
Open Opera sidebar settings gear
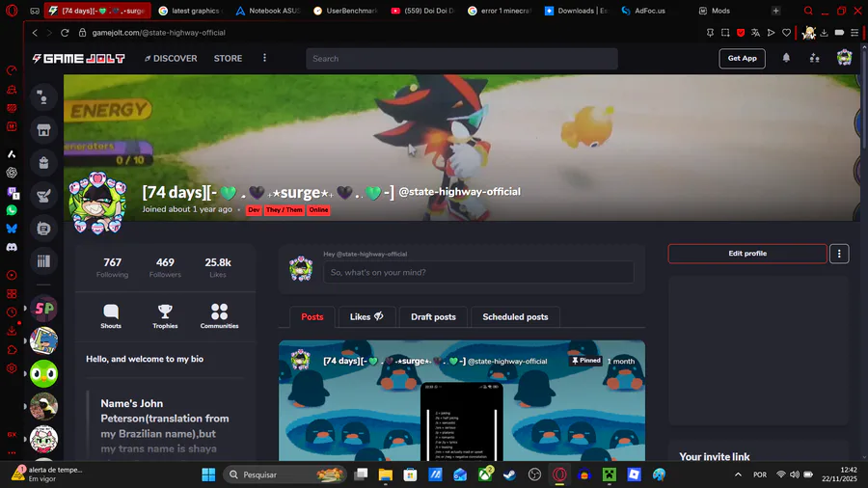point(12,368)
